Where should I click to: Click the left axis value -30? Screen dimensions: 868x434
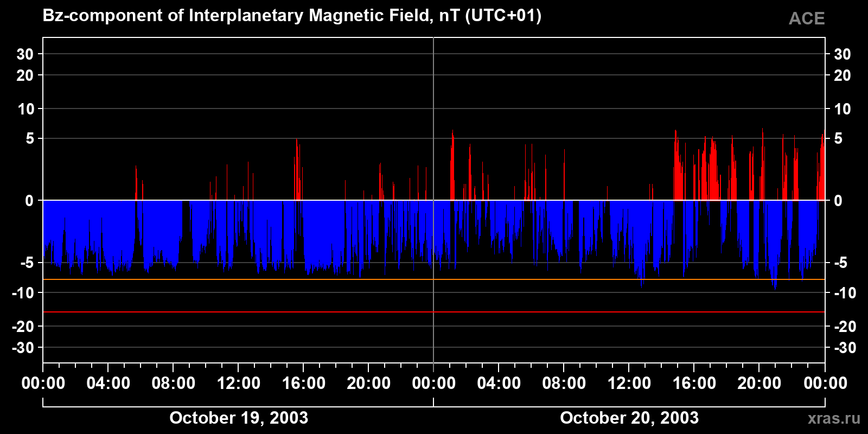23,348
